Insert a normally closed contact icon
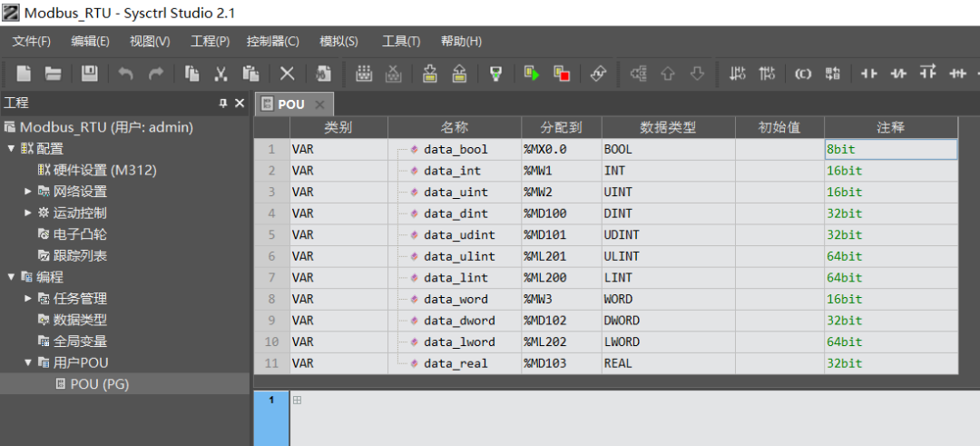 [x=898, y=74]
